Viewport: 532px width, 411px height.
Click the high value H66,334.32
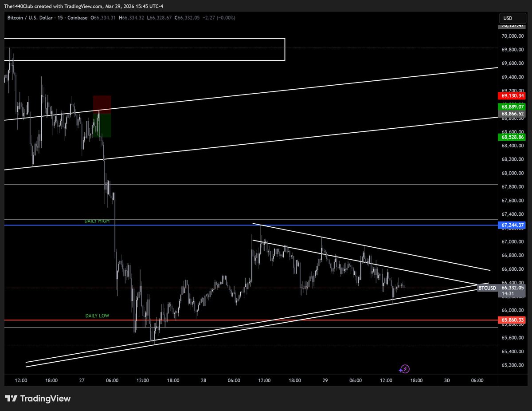point(131,18)
